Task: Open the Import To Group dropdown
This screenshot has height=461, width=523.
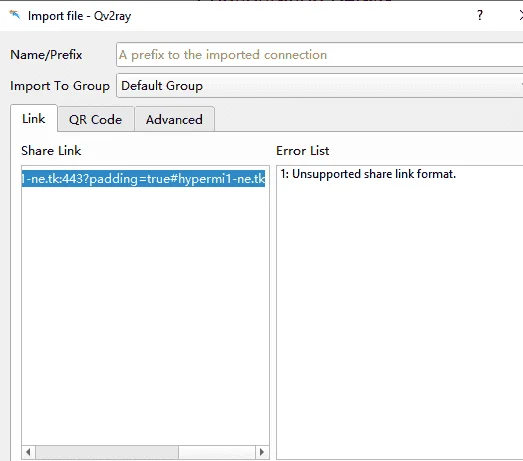Action: pos(320,86)
